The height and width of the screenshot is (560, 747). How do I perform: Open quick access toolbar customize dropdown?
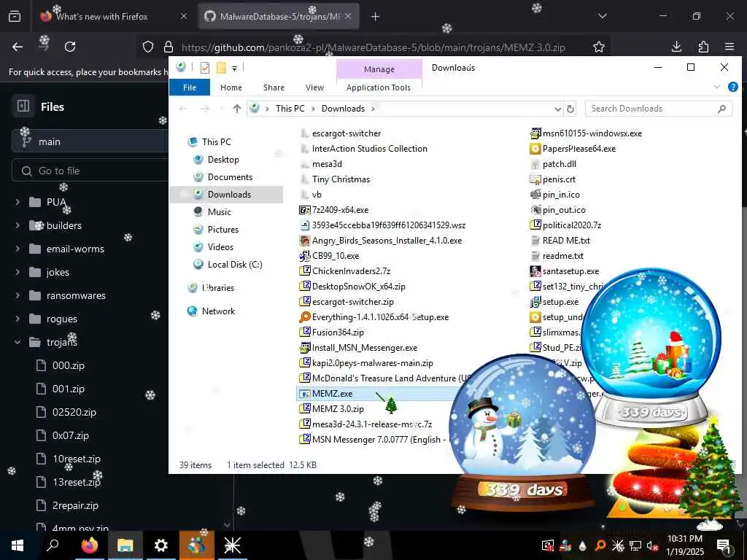pyautogui.click(x=234, y=68)
